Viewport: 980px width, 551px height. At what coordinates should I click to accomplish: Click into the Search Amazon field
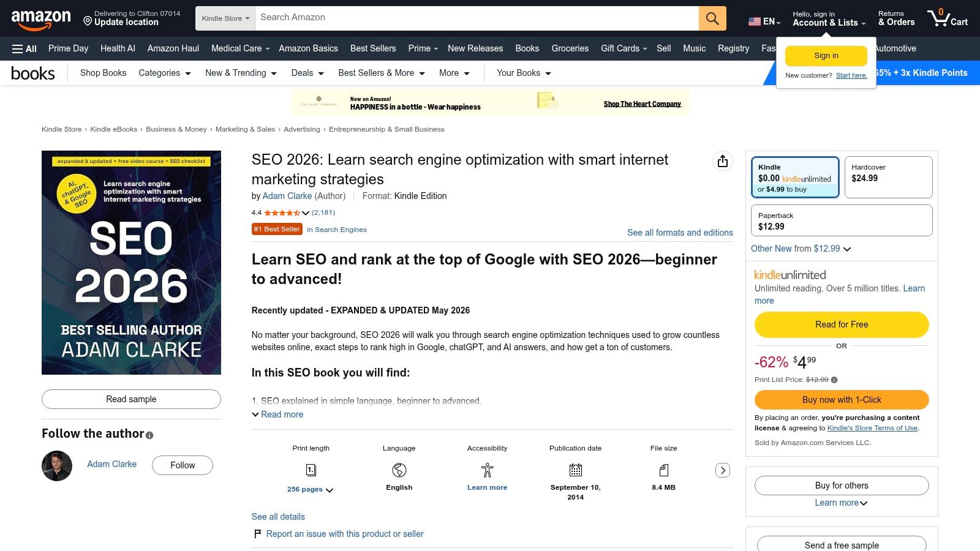click(x=477, y=18)
